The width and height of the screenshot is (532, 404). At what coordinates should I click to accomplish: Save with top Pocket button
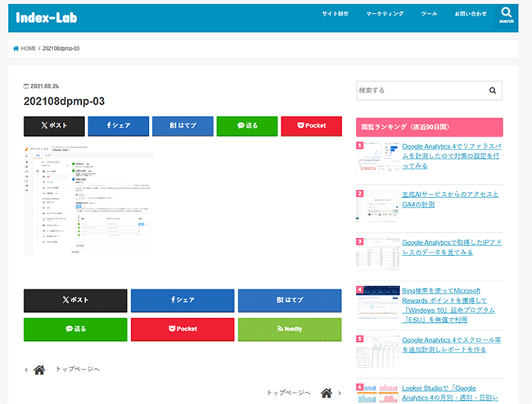click(312, 126)
